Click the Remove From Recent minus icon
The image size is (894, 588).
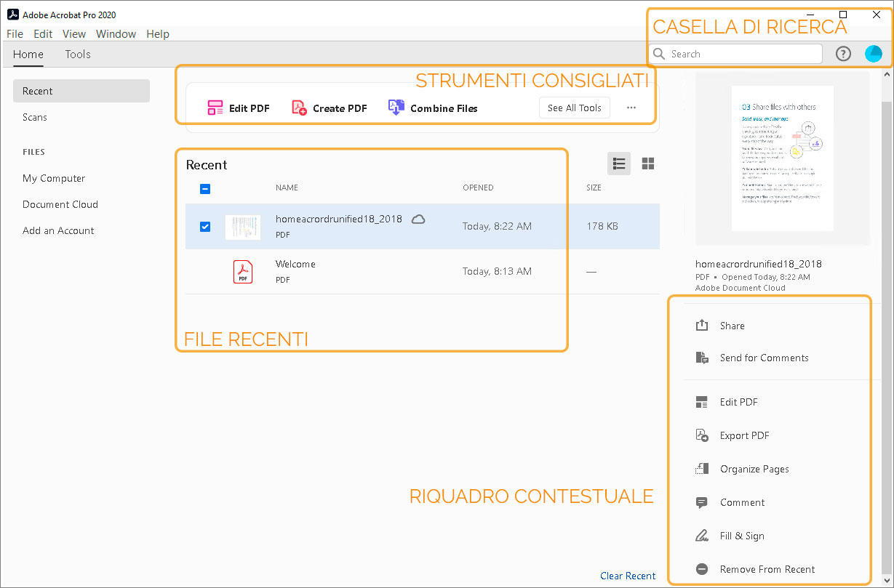[702, 569]
